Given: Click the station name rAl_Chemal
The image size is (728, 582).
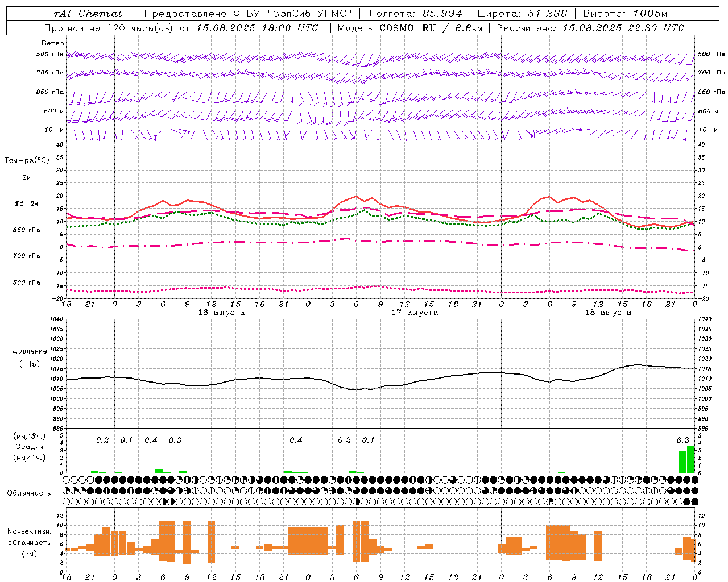Looking at the screenshot, I should 88,14.
